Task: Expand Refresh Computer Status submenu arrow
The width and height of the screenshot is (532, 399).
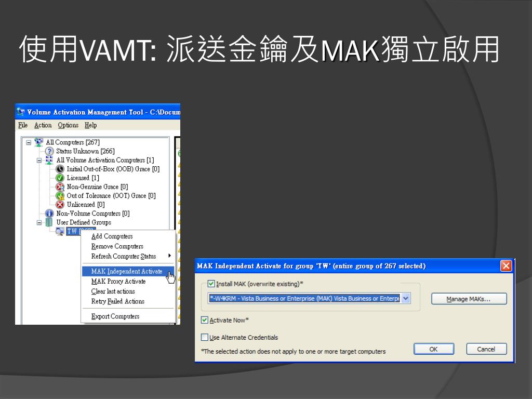Action: (x=169, y=256)
